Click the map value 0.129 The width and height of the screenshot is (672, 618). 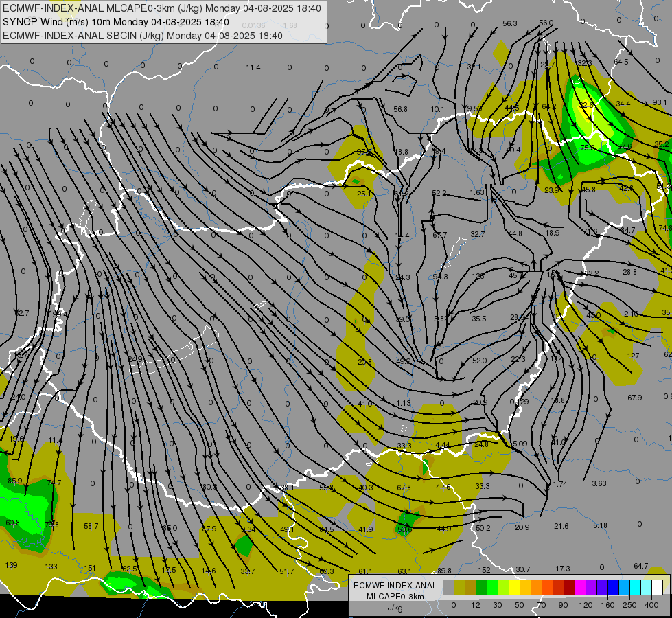(x=520, y=402)
